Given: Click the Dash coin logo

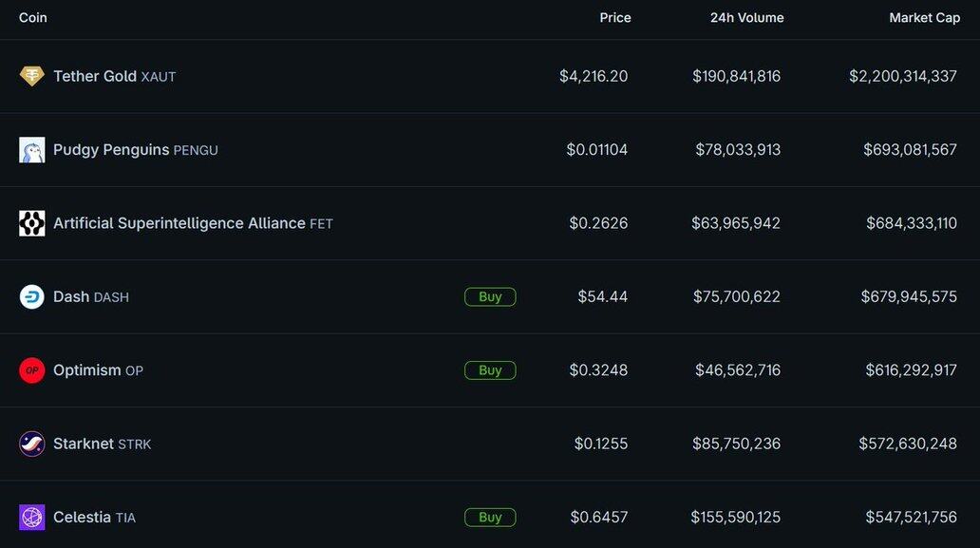Looking at the screenshot, I should 32,296.
